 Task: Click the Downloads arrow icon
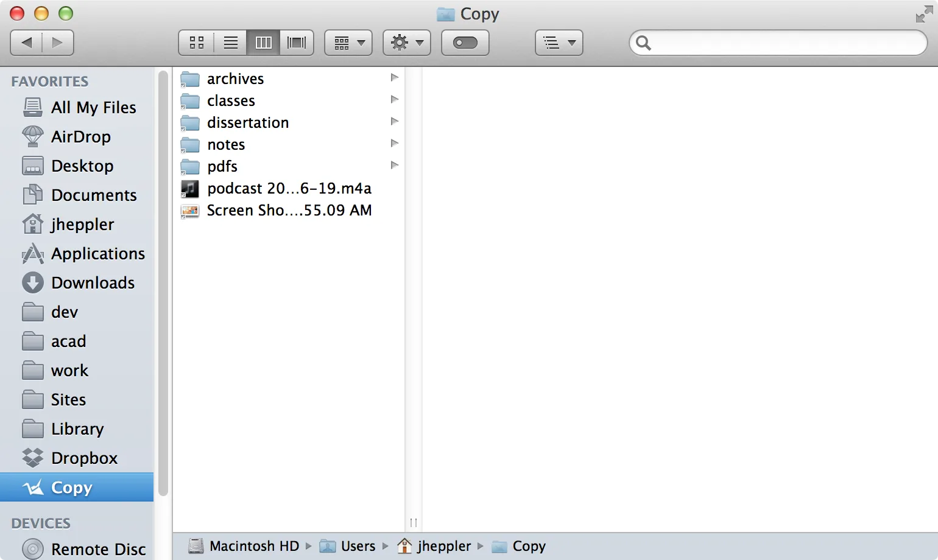(33, 282)
